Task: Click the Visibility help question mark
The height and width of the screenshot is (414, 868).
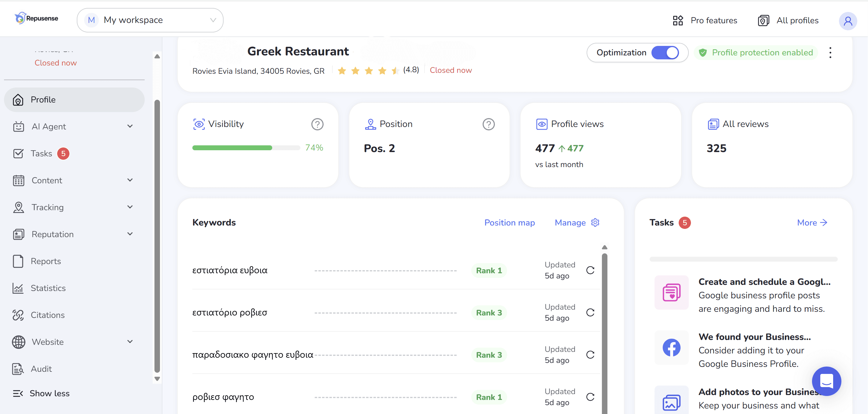Action: tap(317, 124)
